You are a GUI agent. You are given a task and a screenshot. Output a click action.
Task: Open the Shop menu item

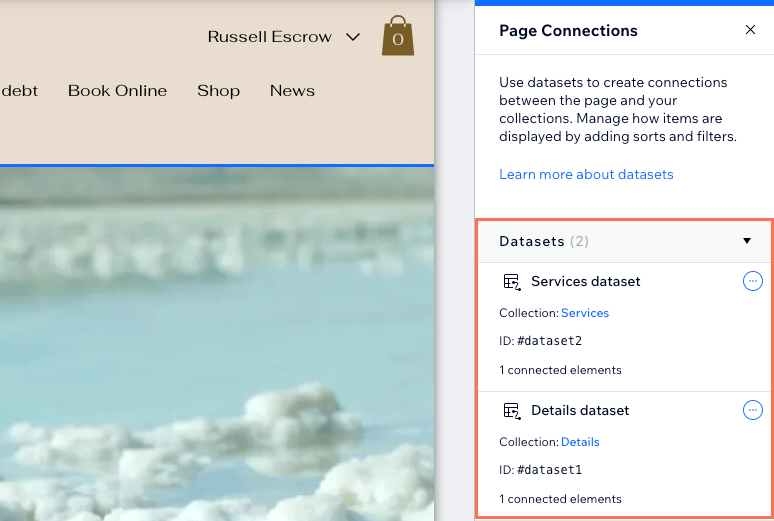[219, 91]
